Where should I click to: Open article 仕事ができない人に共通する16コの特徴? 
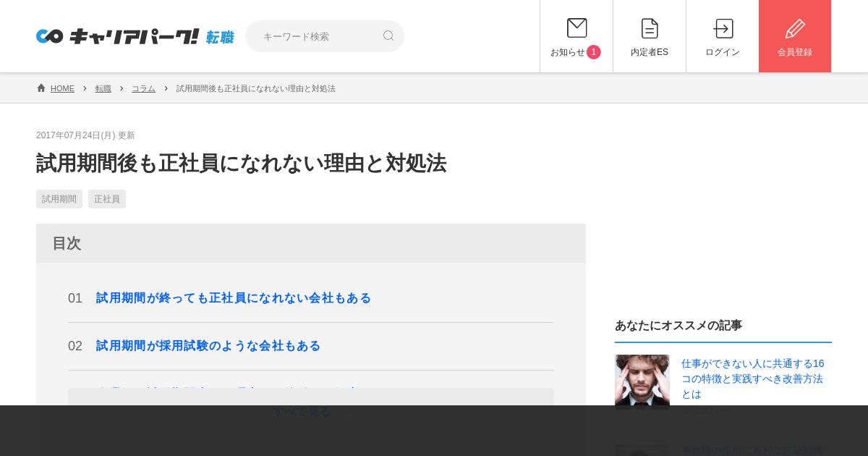[752, 379]
